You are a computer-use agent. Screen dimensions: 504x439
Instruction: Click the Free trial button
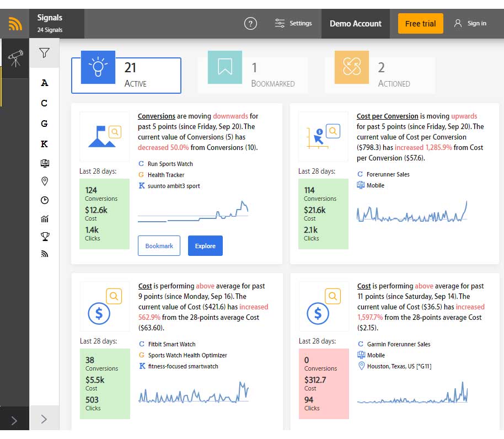pyautogui.click(x=420, y=24)
